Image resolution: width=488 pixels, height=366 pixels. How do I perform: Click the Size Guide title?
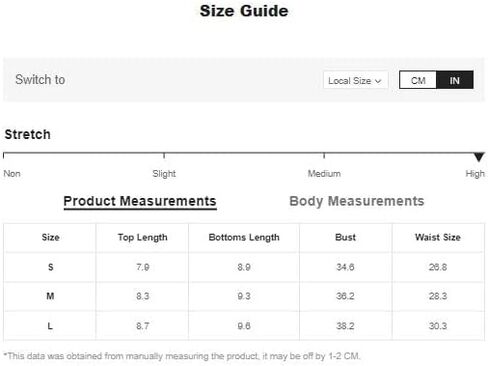pos(244,11)
